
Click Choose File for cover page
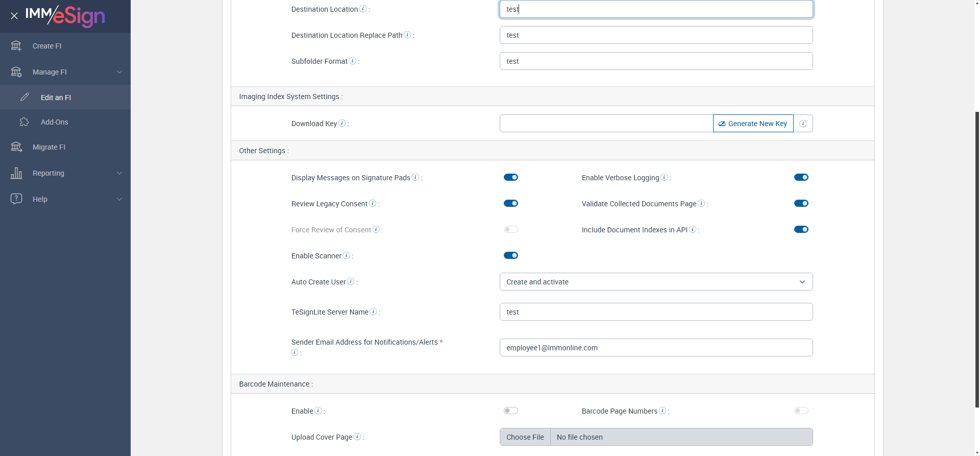click(525, 437)
